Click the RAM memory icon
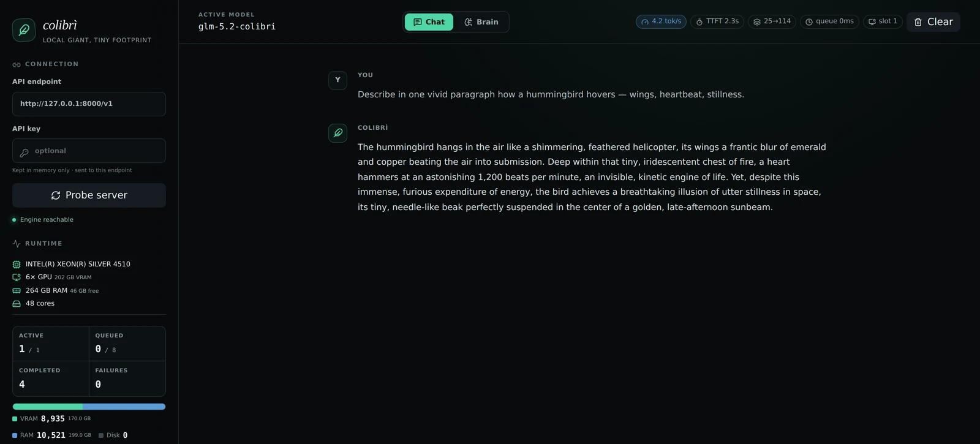 pos(17,291)
